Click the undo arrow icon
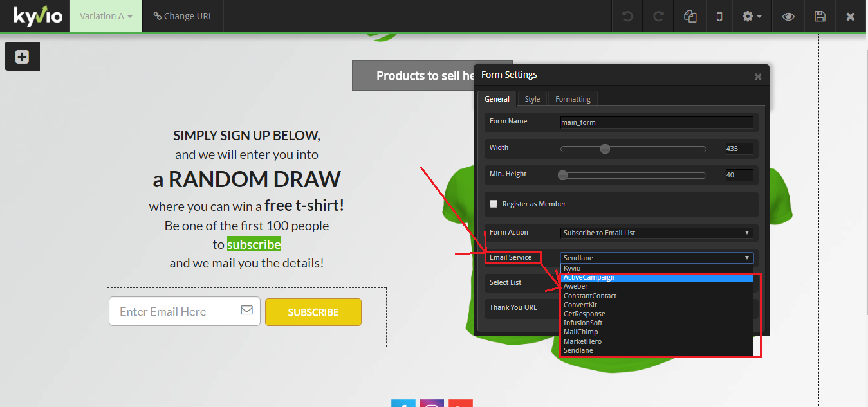The image size is (868, 407). click(x=627, y=16)
